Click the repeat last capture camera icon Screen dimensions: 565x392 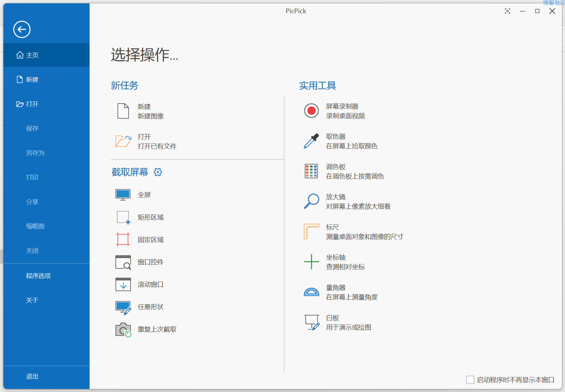coord(123,330)
